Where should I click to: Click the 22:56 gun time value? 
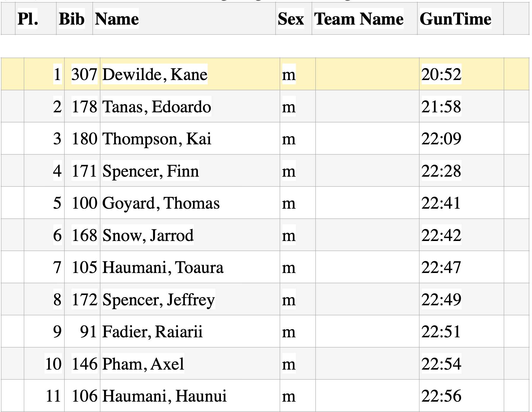tap(441, 396)
